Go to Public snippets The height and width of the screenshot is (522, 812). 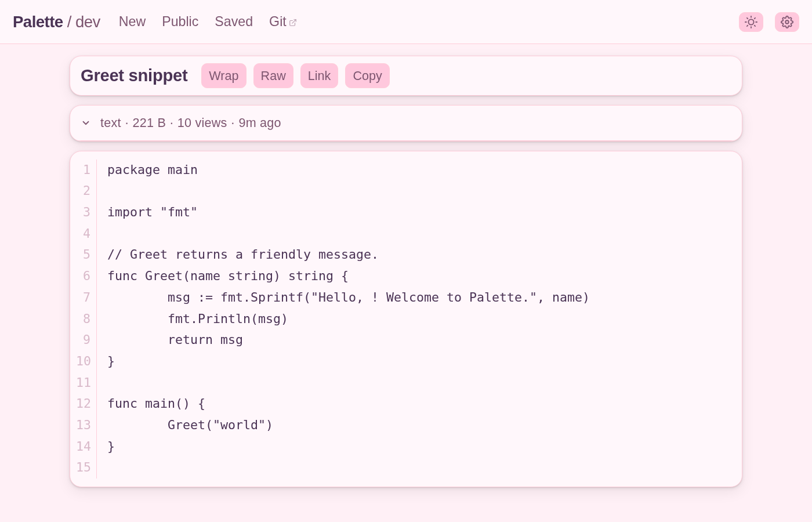coord(180,21)
